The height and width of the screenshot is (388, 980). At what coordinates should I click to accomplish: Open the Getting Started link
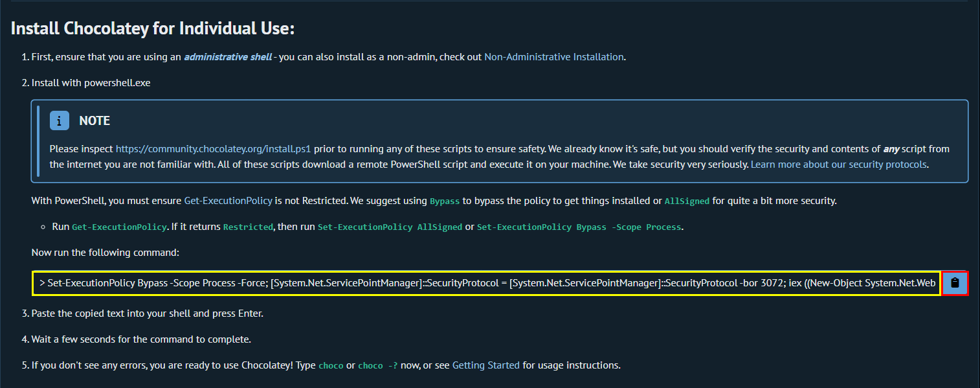coord(485,365)
